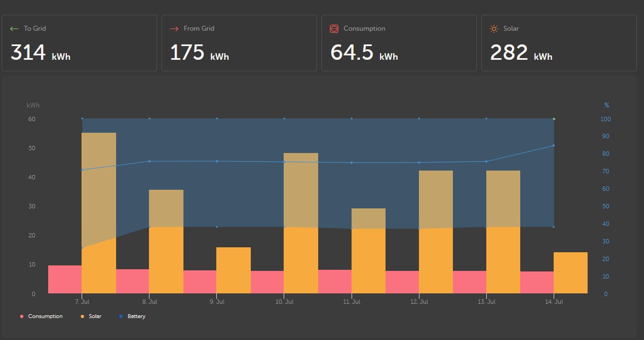The height and width of the screenshot is (340, 644).
Task: Click the 14. Jul solar bar
Action: 571,273
